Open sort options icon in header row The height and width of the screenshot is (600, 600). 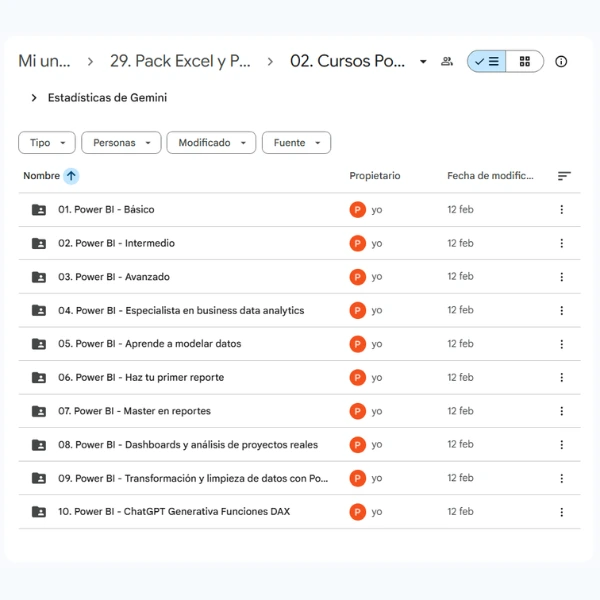pos(564,176)
